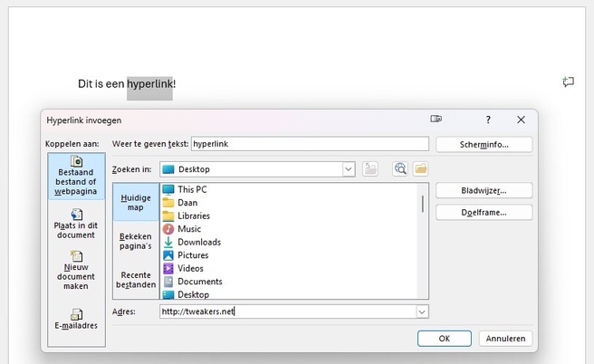This screenshot has height=364, width=594.
Task: Switch to 'Recente bestanden' tab
Action: (x=136, y=280)
